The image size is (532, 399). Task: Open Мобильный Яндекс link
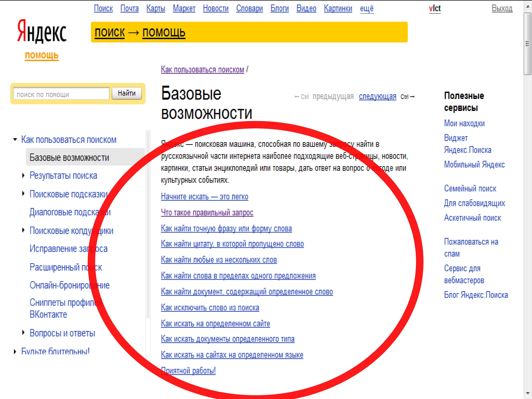[x=474, y=165]
